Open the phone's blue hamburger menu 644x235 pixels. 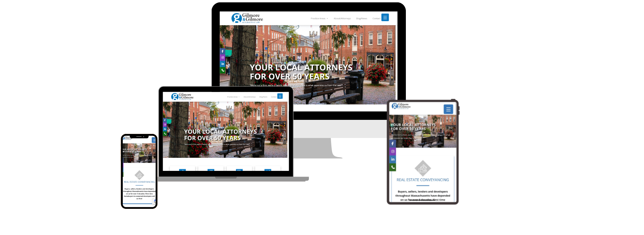pyautogui.click(x=154, y=140)
